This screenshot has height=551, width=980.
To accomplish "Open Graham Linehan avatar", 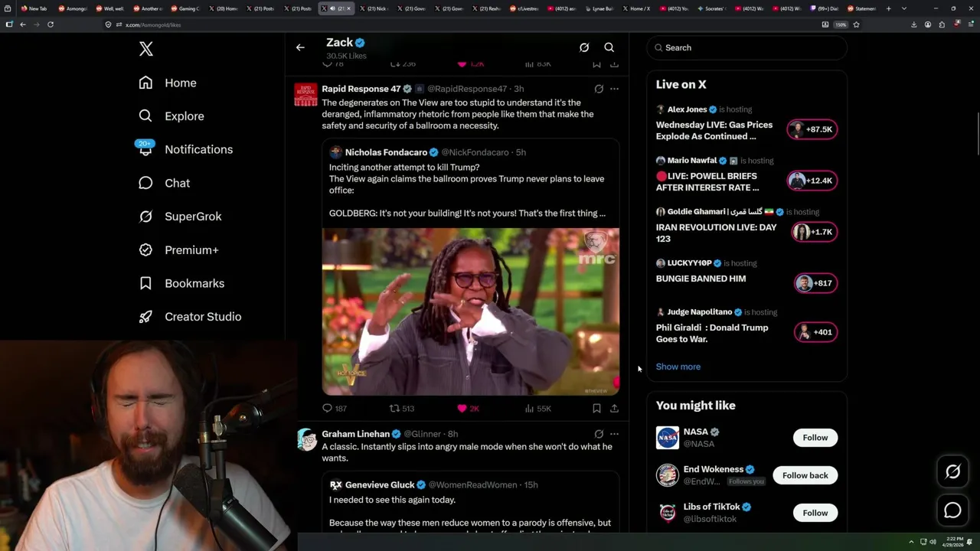I will point(306,440).
